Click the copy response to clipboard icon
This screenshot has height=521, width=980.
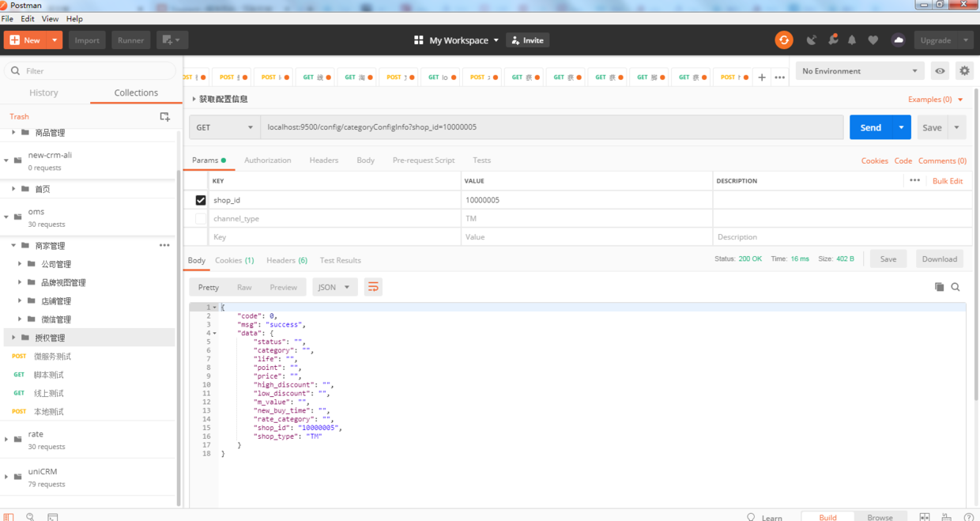(939, 287)
